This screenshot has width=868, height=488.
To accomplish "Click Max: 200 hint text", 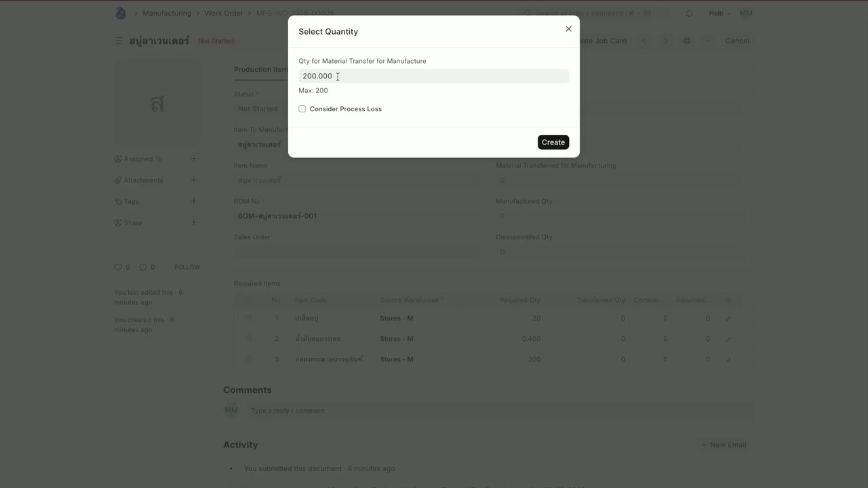I will pyautogui.click(x=313, y=90).
